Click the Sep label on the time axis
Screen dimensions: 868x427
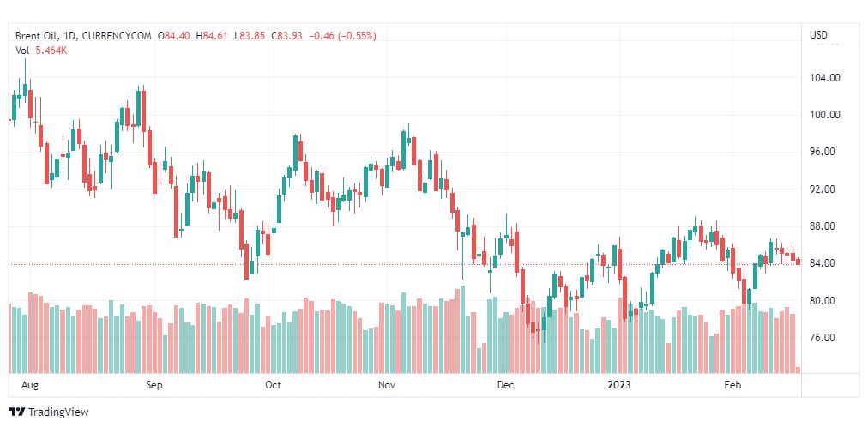(154, 385)
